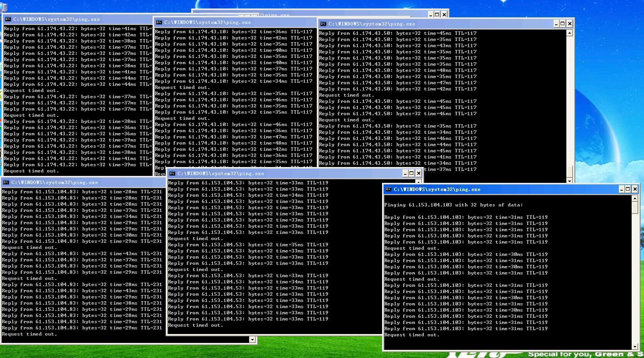Click console icon of 61.174.43.10 ping window

[158, 22]
